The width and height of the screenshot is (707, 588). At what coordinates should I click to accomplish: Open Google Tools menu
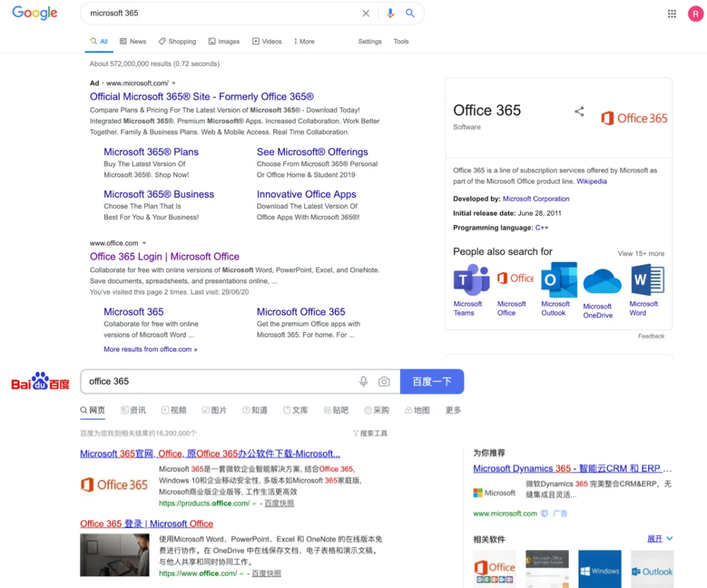coord(401,41)
